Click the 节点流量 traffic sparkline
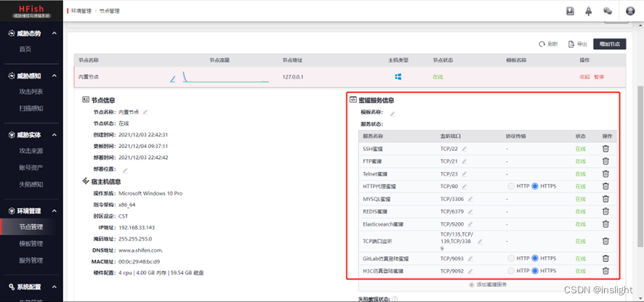 [220, 77]
